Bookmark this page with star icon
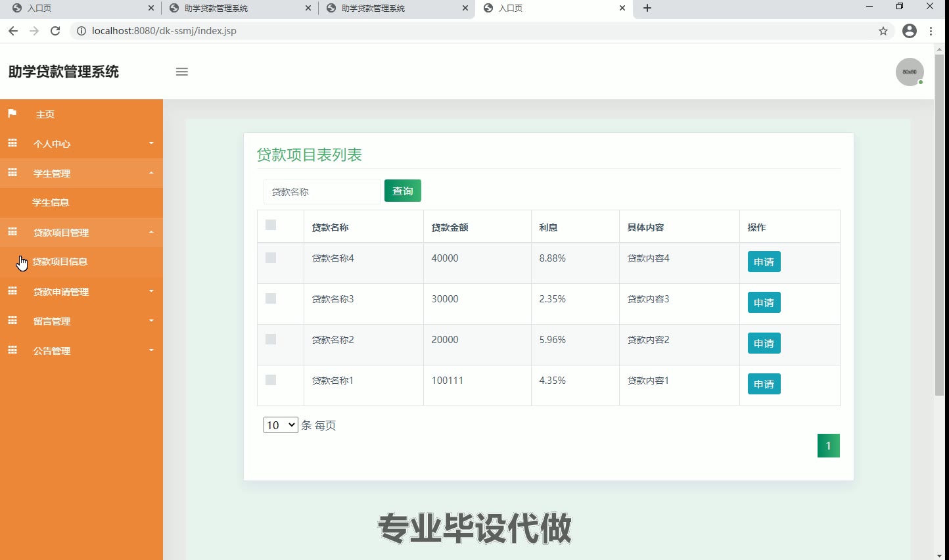Image resolution: width=949 pixels, height=560 pixels. [x=883, y=31]
